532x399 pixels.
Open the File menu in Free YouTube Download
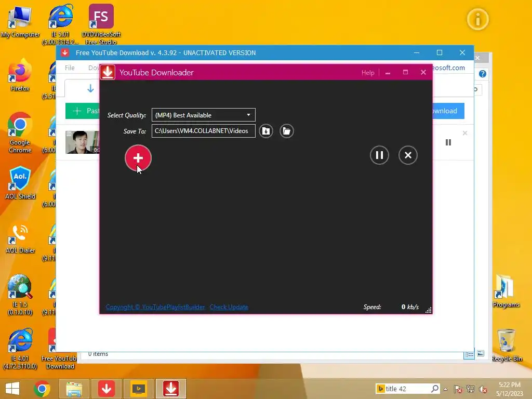pos(70,68)
